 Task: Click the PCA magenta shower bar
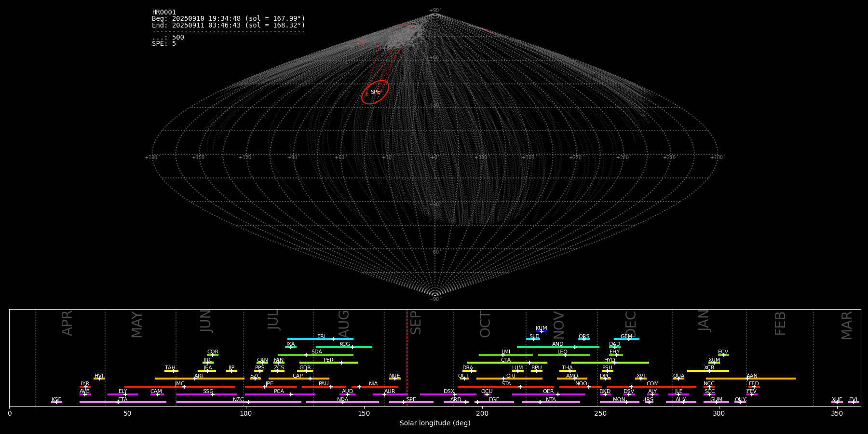(280, 394)
